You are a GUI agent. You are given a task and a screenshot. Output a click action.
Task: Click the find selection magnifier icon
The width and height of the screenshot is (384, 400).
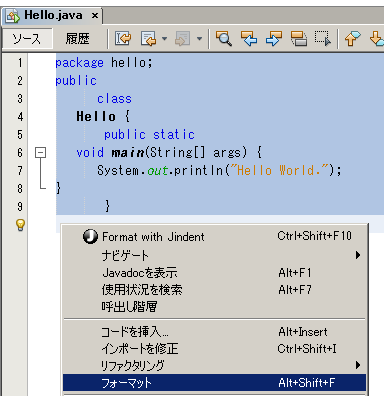coord(224,38)
